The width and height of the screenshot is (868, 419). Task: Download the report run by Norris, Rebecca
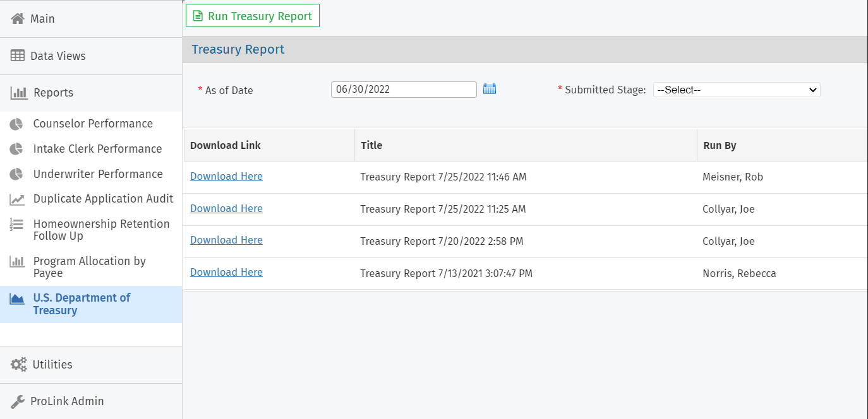point(226,272)
